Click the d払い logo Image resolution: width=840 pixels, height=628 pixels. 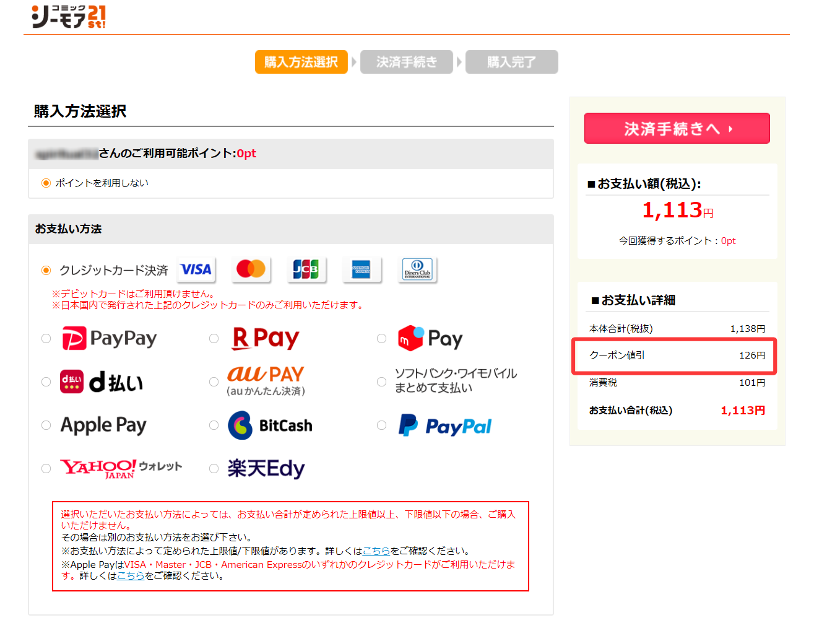point(102,382)
